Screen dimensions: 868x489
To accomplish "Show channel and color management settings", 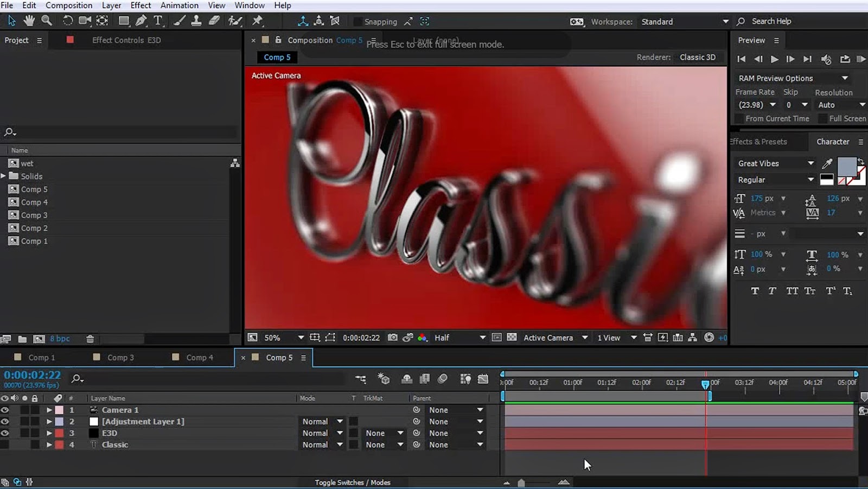I will 422,338.
